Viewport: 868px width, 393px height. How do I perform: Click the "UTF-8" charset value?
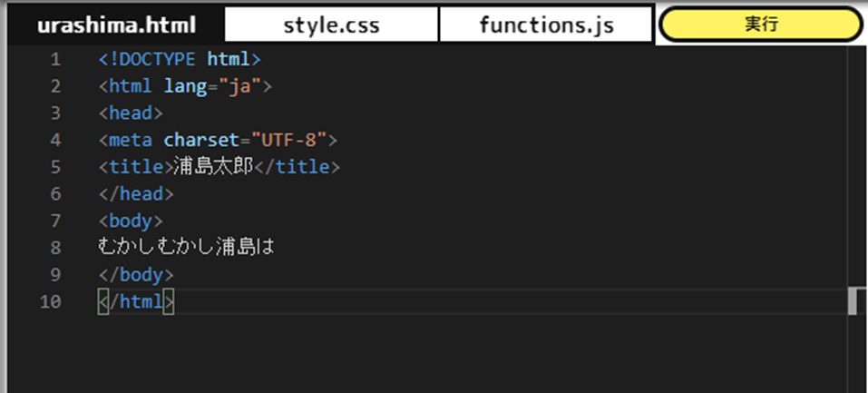288,141
